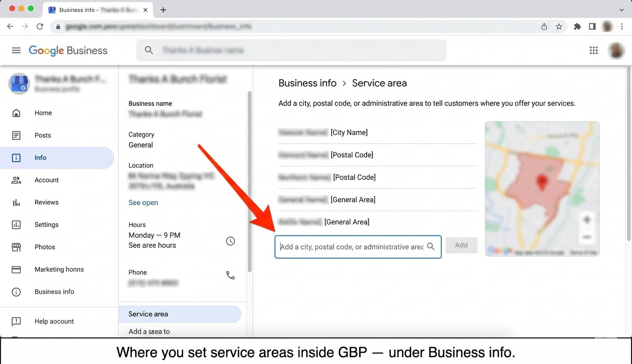The width and height of the screenshot is (632, 364).
Task: Click the Category General entry
Action: 141,140
